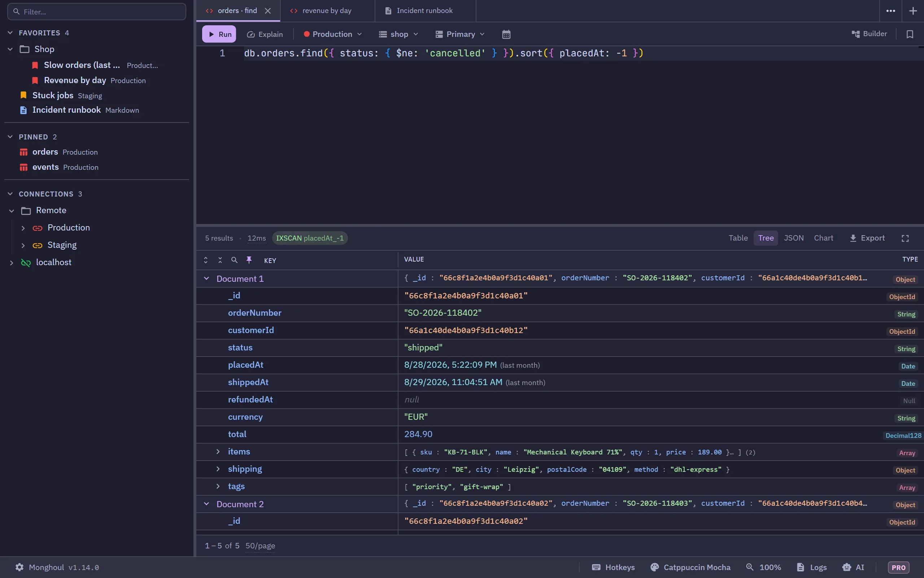Screen dimensions: 924x578
Task: Open search in results tree
Action: [x=235, y=260]
